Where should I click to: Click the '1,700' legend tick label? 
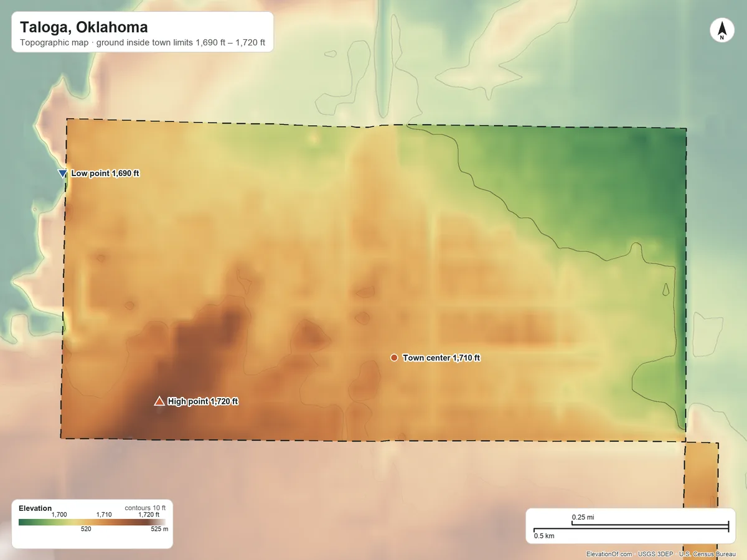(59, 515)
